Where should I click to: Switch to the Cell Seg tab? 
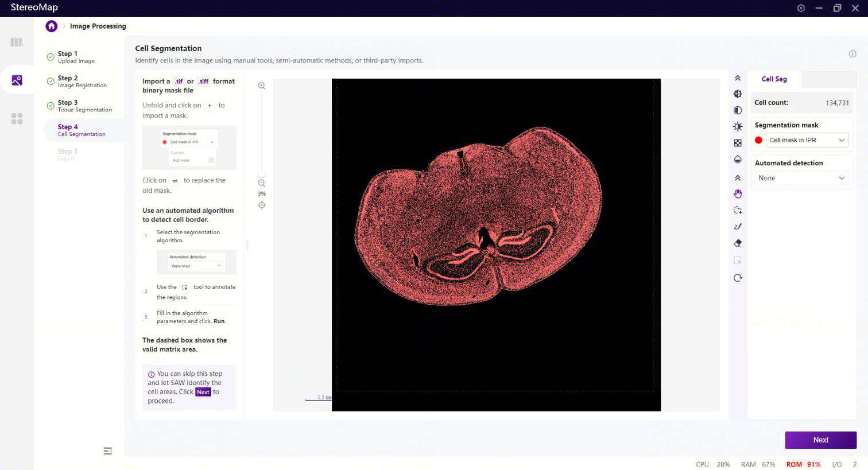click(774, 79)
